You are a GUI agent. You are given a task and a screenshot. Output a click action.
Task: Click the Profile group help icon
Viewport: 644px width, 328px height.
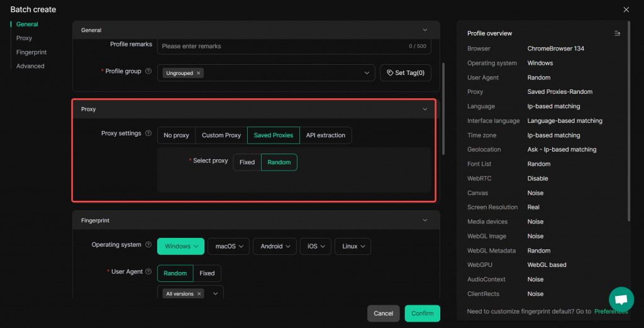pyautogui.click(x=148, y=72)
